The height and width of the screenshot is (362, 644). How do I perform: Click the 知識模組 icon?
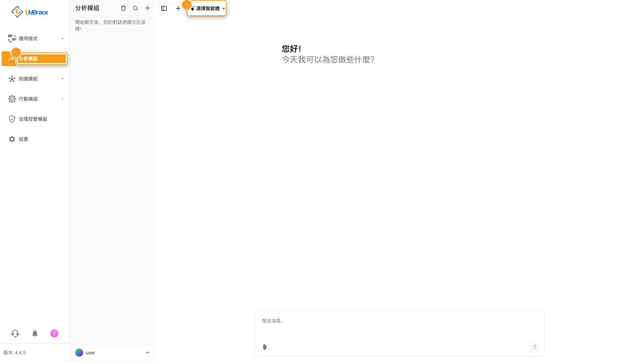(12, 79)
